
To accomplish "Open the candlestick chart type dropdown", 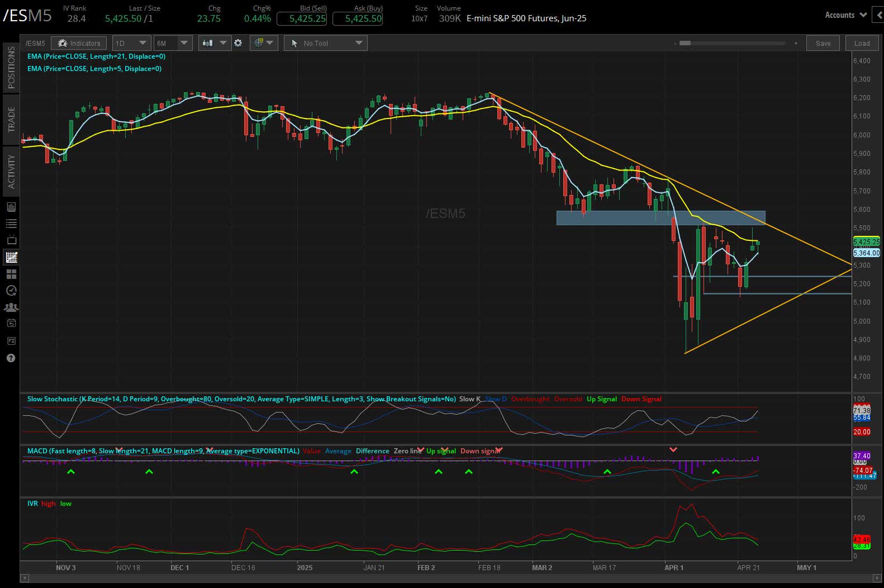I will pyautogui.click(x=215, y=43).
